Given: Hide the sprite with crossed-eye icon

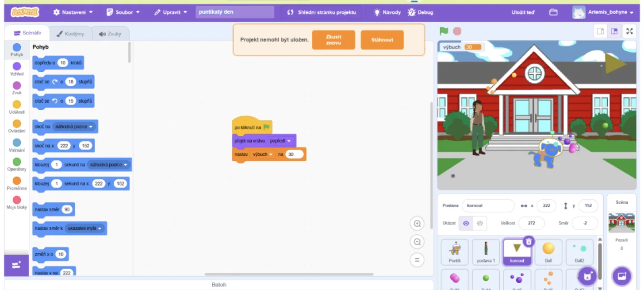Looking at the screenshot, I should (480, 223).
